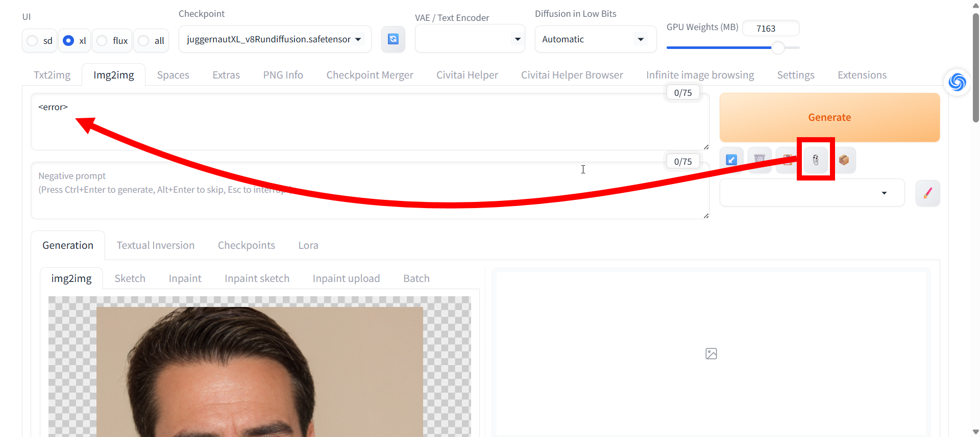Refresh the checkpoint list

point(393,39)
